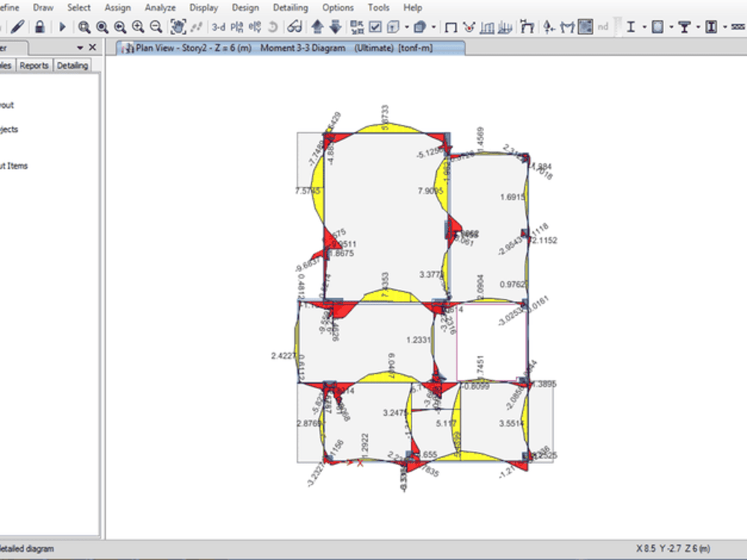Click moment value 7.9095 on diagram
Image resolution: width=747 pixels, height=560 pixels.
coord(431,190)
